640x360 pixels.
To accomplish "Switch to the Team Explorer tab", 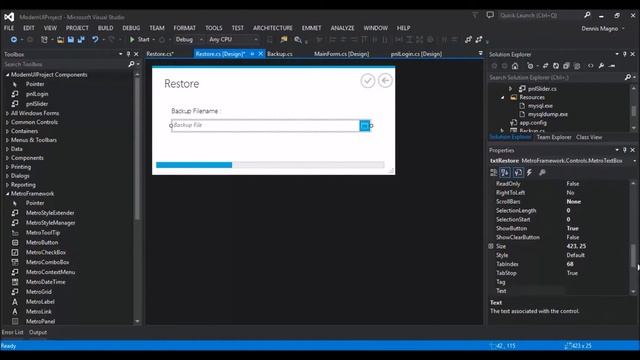I will 554,137.
